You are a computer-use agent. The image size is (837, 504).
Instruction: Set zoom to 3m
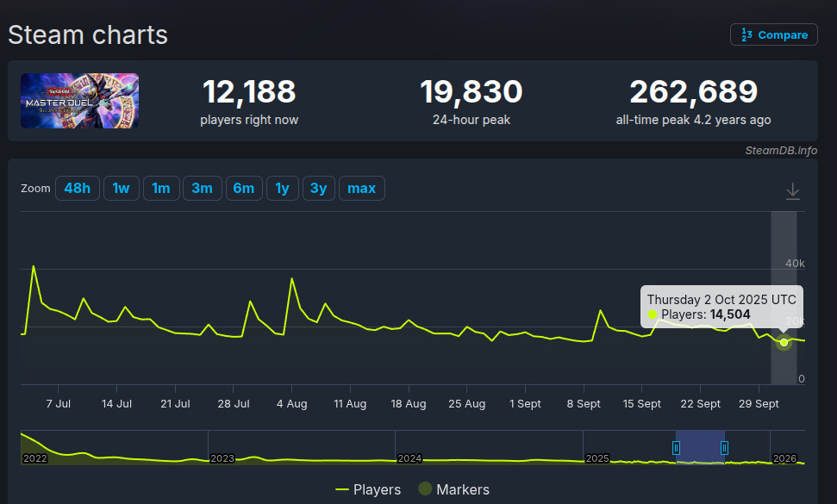pyautogui.click(x=203, y=189)
